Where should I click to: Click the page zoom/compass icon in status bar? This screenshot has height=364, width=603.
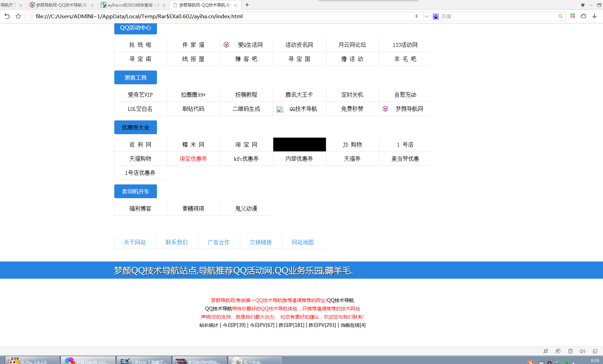pos(558,351)
